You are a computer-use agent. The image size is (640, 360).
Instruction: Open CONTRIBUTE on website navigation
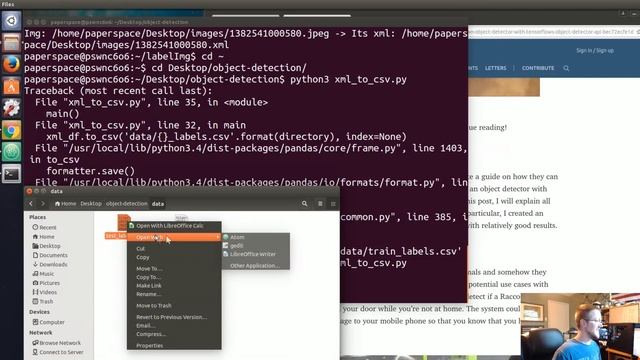pos(538,68)
